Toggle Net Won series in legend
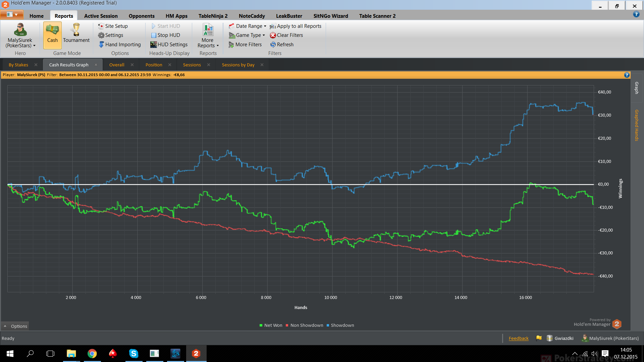Viewport: 644px width, 362px height. (271, 325)
